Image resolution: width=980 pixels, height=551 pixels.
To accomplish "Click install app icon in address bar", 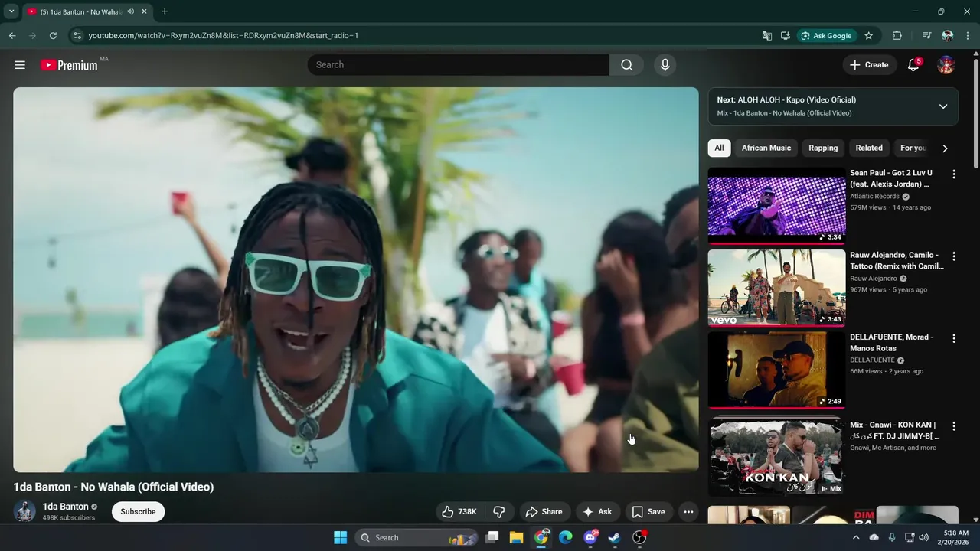I will pos(786,35).
